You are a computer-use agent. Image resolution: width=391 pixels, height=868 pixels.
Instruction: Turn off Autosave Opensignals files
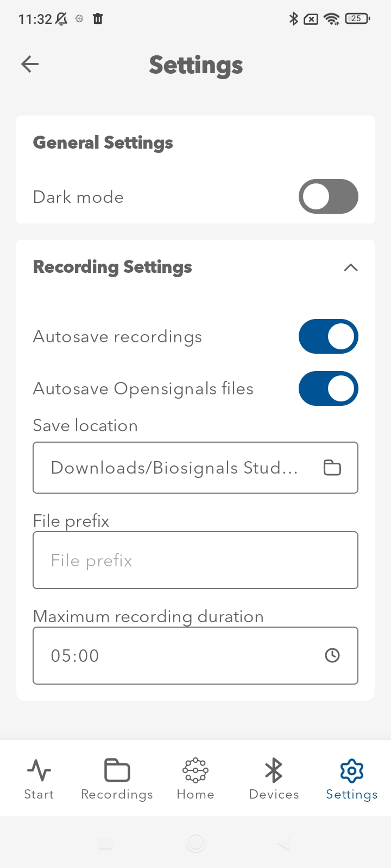click(x=328, y=388)
